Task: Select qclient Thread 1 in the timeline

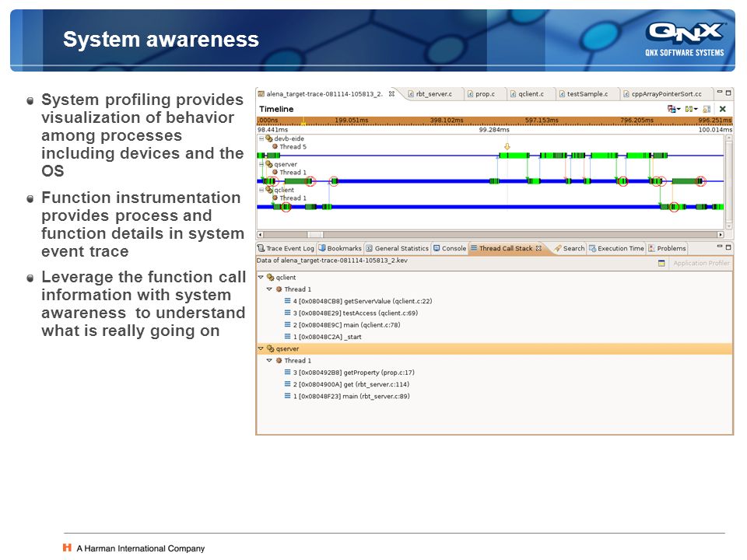Action: click(x=289, y=198)
